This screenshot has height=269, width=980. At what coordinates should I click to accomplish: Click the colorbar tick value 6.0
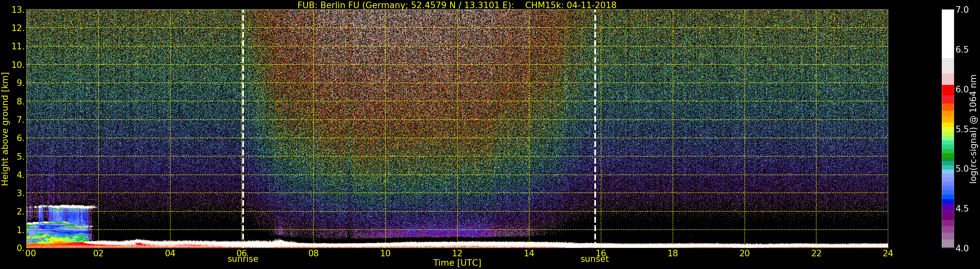[962, 89]
